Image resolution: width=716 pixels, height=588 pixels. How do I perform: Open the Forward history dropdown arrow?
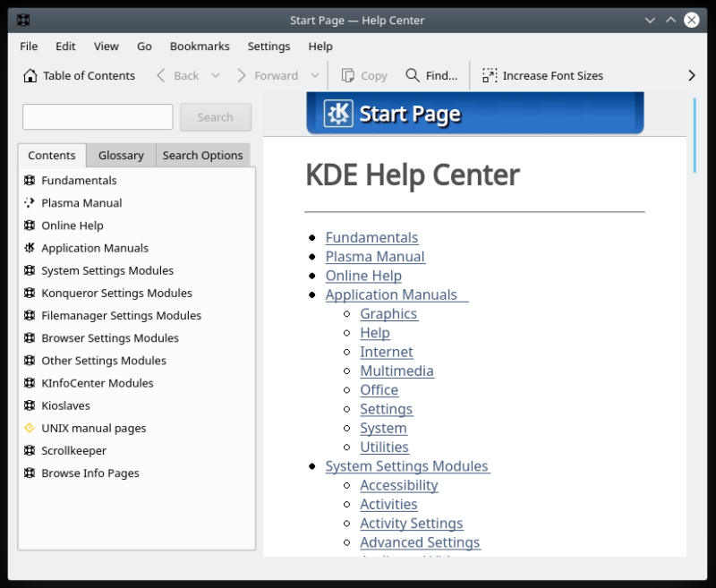[x=314, y=76]
